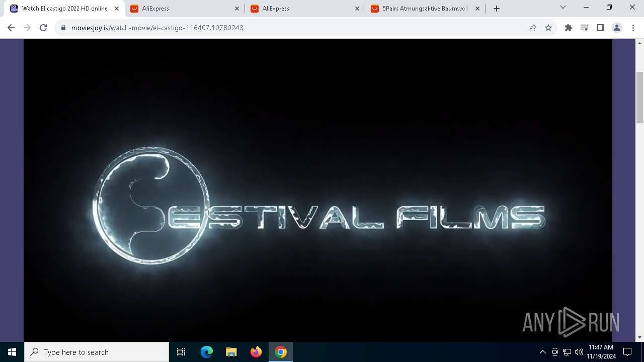
Task: Click the Chrome taskbar icon
Action: point(281,352)
